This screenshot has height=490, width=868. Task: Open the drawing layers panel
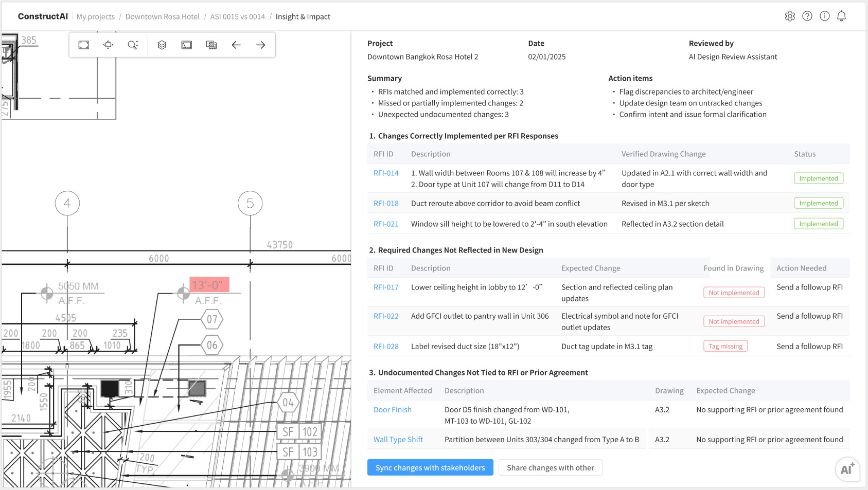[162, 45]
